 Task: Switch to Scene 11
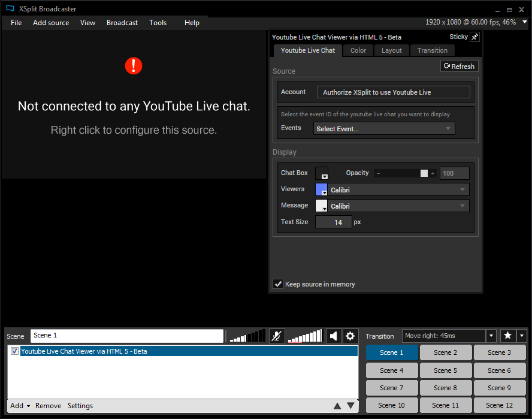446,405
